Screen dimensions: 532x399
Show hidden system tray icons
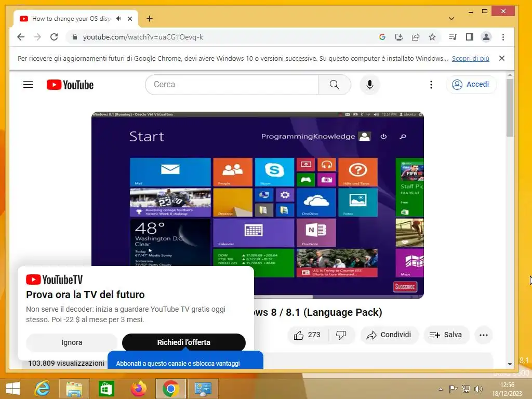tap(441, 389)
